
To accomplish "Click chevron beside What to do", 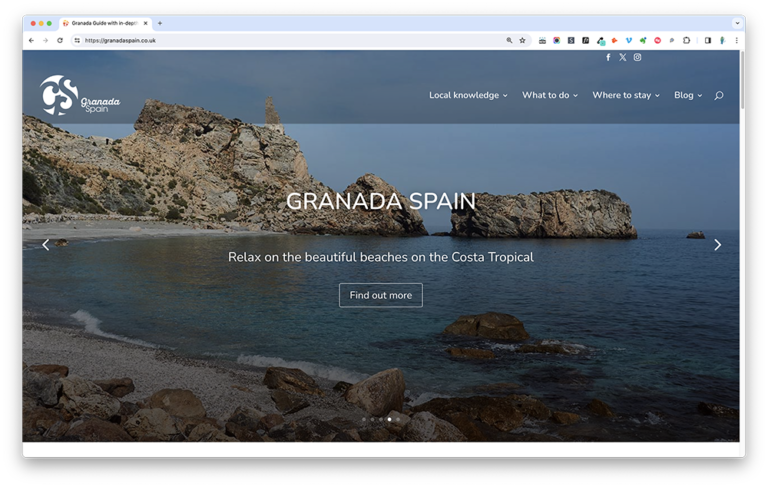I will pos(576,96).
